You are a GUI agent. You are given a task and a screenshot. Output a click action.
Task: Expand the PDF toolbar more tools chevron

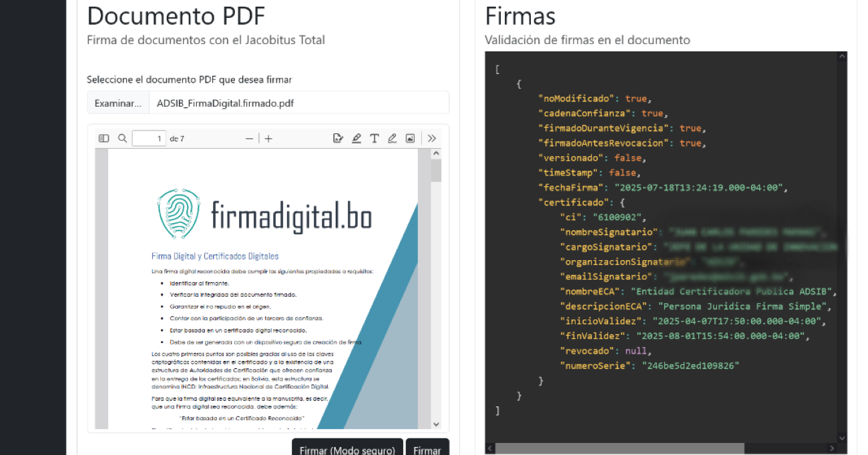[432, 139]
